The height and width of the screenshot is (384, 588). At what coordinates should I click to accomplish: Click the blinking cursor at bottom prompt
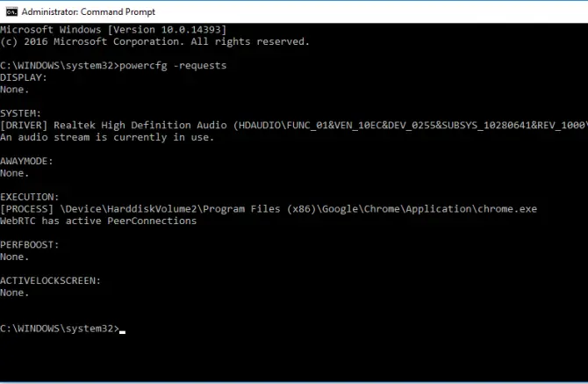click(x=122, y=332)
